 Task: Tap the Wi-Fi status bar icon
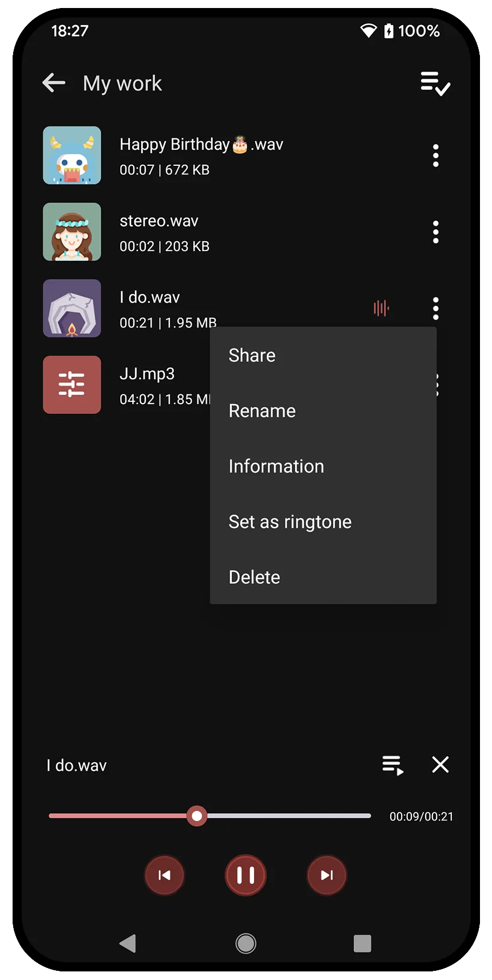pos(368,31)
